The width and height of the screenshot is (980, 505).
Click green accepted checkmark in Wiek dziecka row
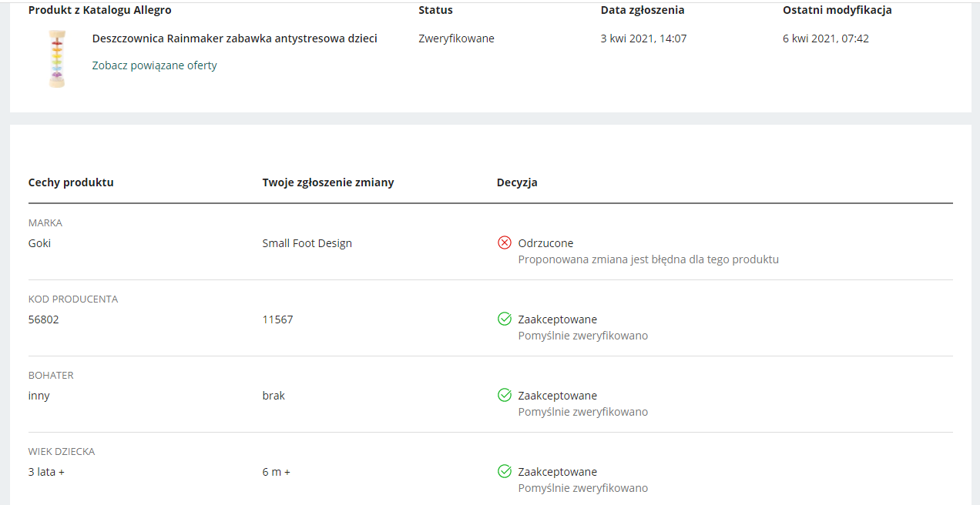505,471
